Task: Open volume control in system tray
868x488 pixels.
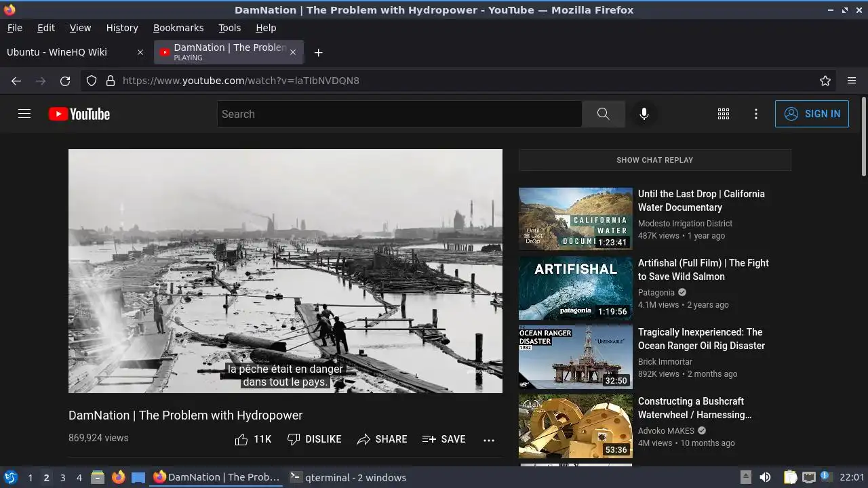Action: coord(765,477)
